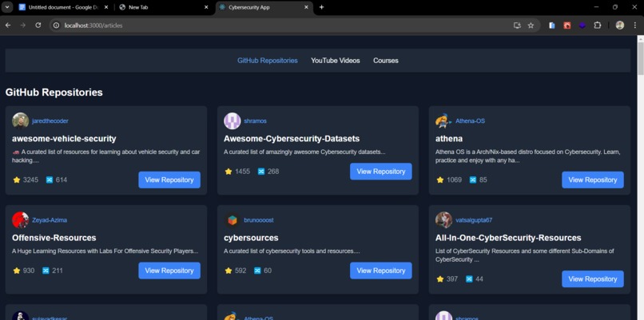Image resolution: width=644 pixels, height=320 pixels.
Task: Reload the current page
Action: point(38,26)
